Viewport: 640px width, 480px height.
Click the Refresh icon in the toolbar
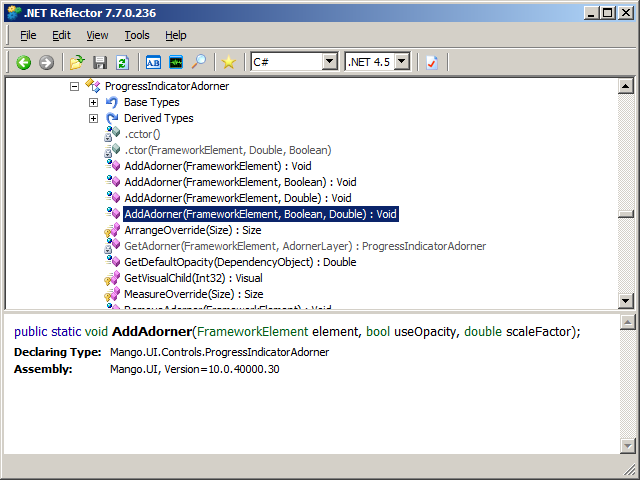tap(121, 62)
